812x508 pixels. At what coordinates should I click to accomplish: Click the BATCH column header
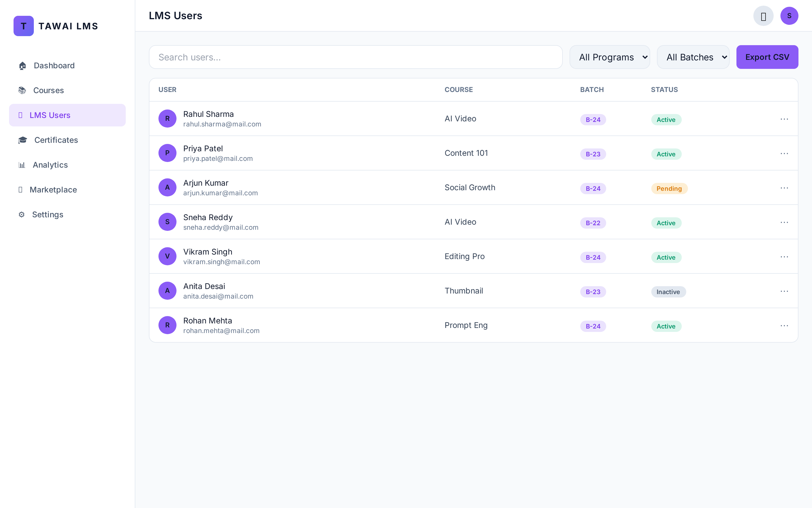coord(592,90)
